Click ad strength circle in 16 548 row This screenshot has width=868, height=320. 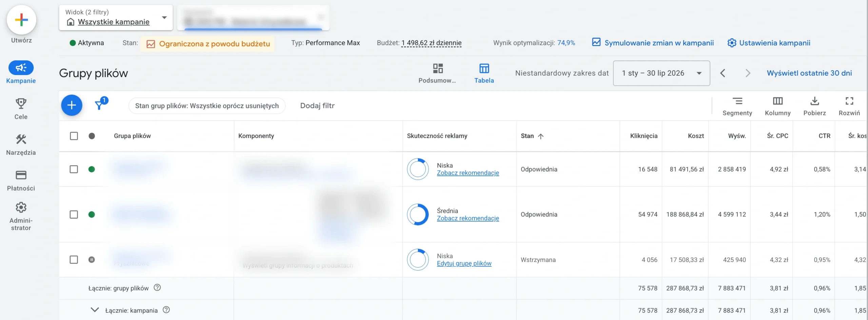418,169
